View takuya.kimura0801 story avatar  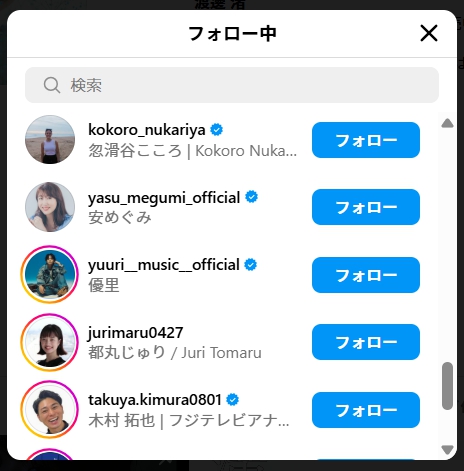[50, 410]
